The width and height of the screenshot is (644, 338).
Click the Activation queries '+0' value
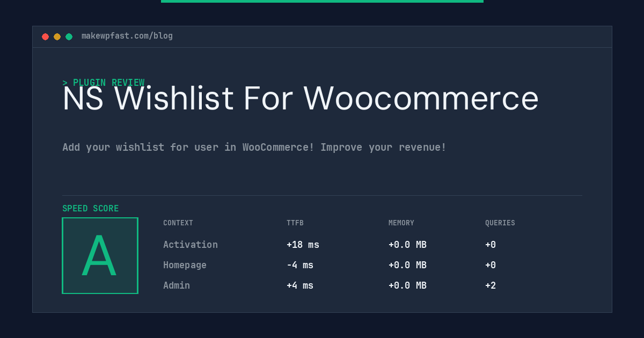click(x=491, y=245)
